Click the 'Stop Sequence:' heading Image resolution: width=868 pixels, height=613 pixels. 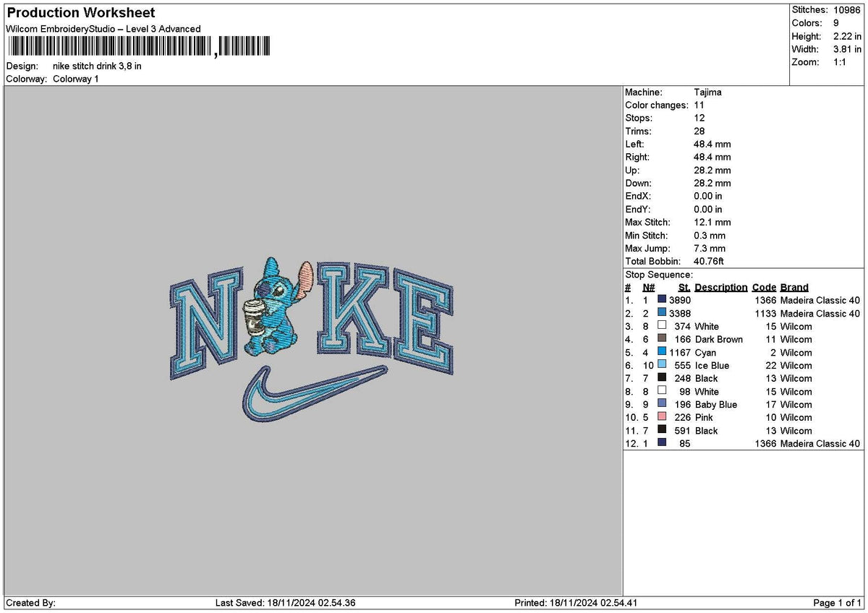659,274
